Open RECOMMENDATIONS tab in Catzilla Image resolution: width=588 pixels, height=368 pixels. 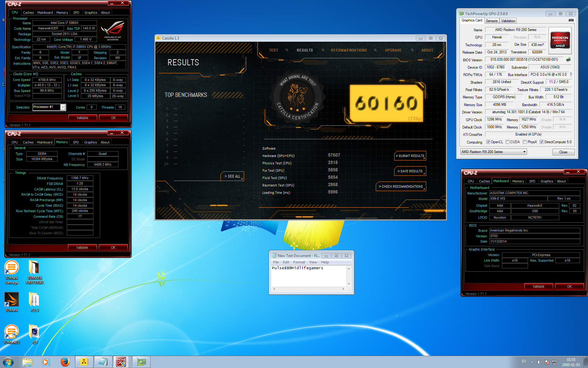[x=349, y=50]
